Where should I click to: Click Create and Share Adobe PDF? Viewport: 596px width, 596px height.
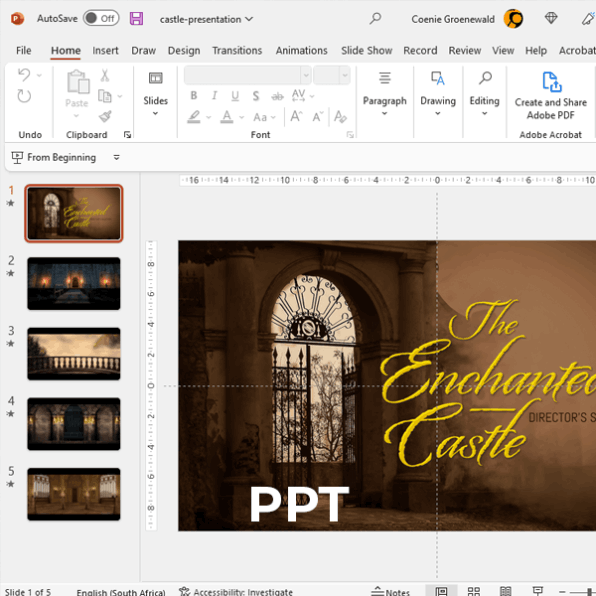(x=551, y=96)
